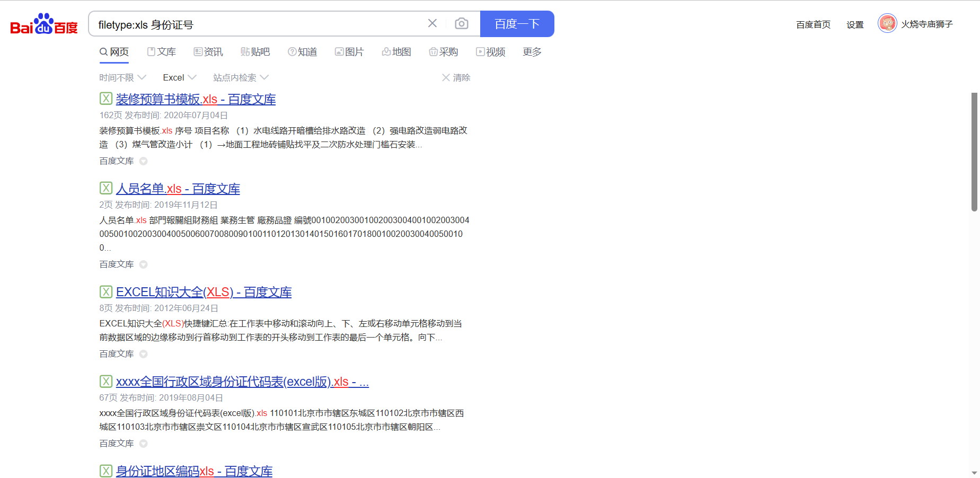The width and height of the screenshot is (980, 478).
Task: Switch to the 文库 tab
Action: coord(162,52)
